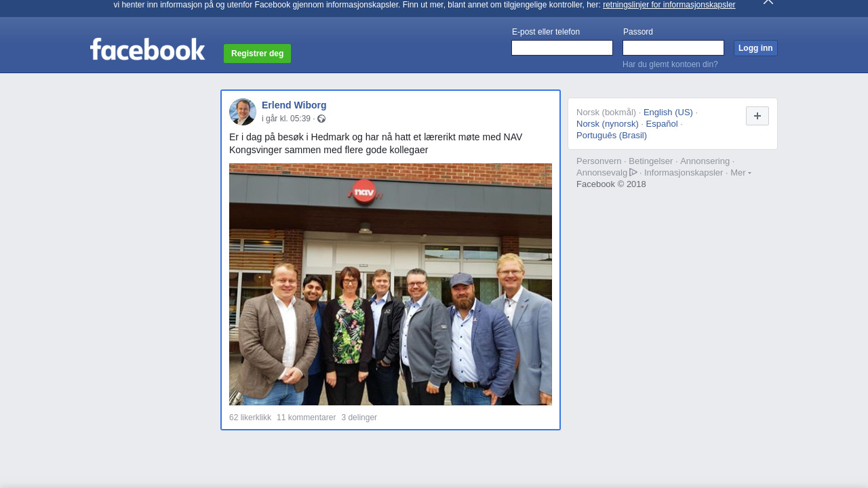Switch language to Norsk (nynorsk)

click(x=608, y=124)
